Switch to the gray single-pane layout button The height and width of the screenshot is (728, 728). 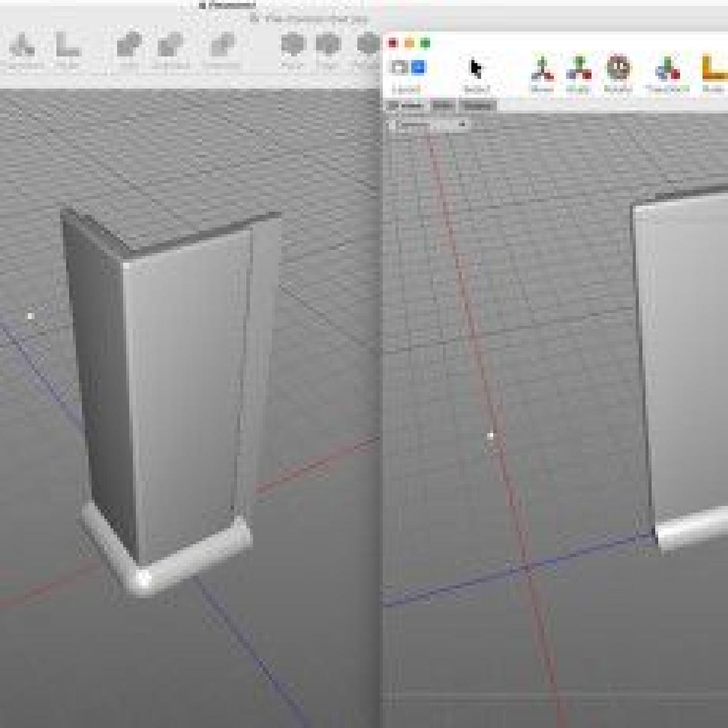pos(399,67)
